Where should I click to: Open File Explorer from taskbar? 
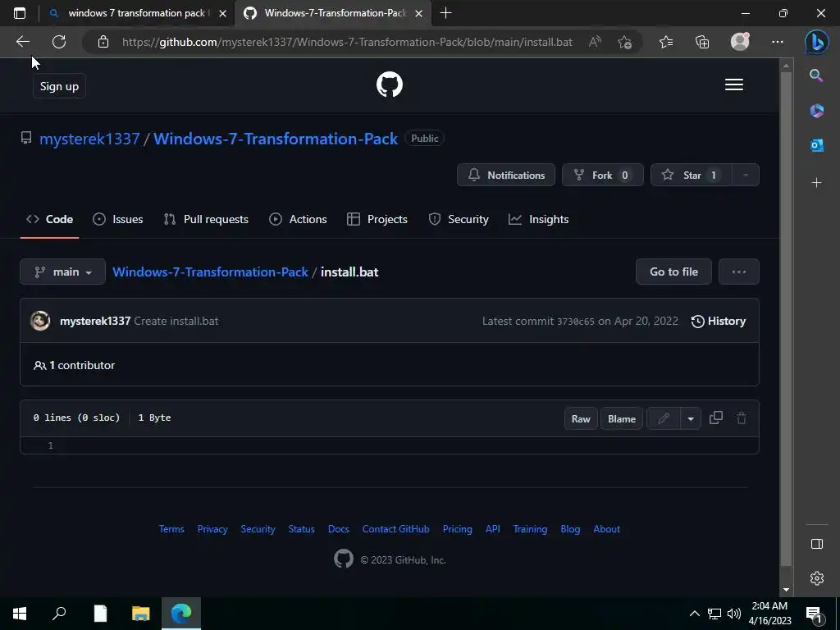tap(140, 614)
